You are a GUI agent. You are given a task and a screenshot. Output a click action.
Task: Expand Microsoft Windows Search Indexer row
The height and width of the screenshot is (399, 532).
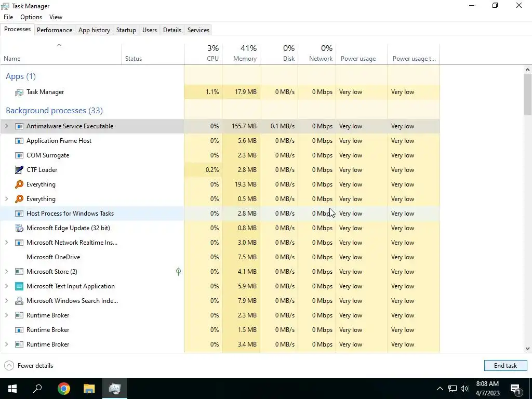pyautogui.click(x=6, y=301)
